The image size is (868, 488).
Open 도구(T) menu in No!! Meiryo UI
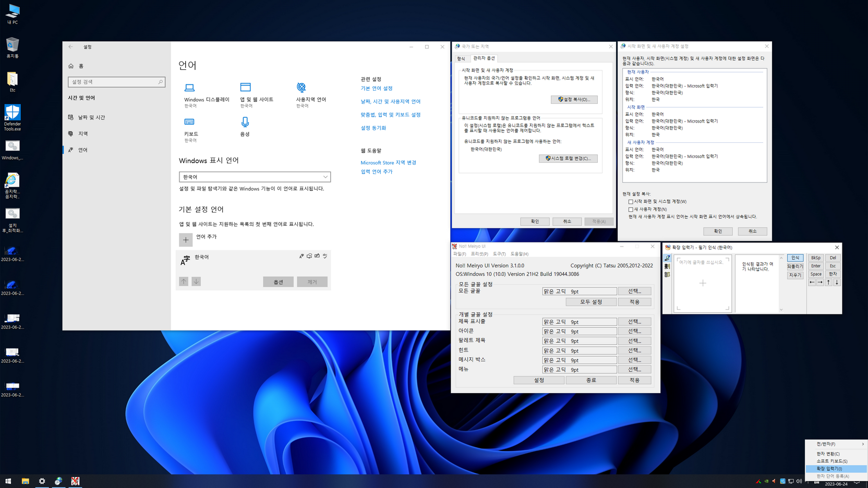coord(499,254)
